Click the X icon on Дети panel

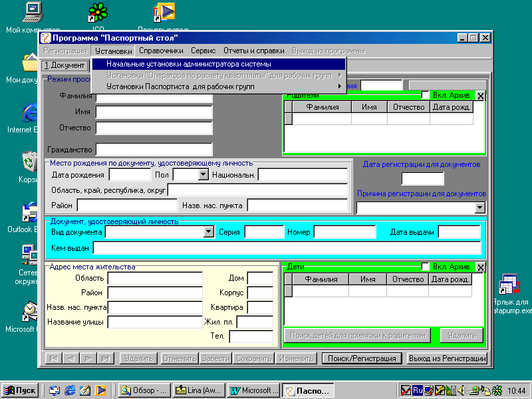(x=481, y=267)
